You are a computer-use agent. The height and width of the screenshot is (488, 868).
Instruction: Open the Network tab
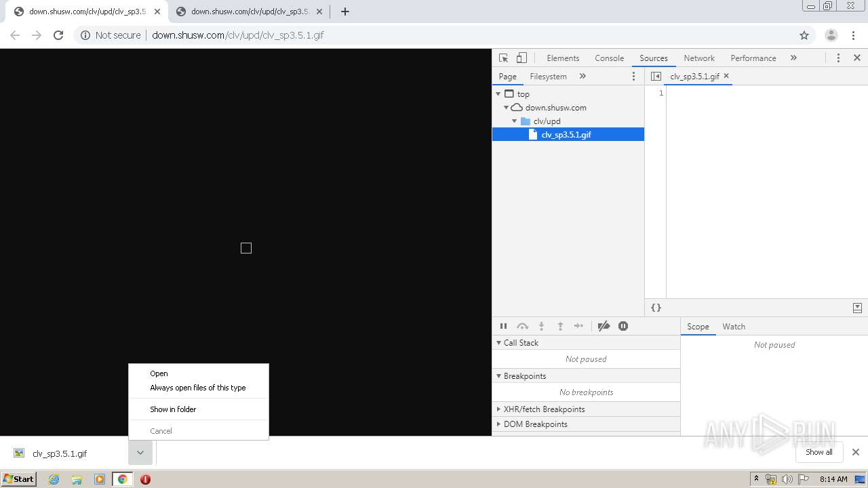pyautogui.click(x=699, y=58)
